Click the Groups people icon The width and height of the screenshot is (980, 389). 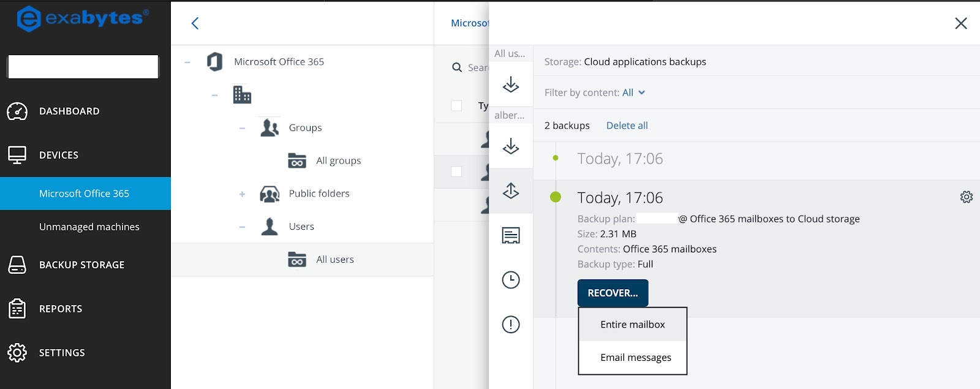(x=269, y=127)
